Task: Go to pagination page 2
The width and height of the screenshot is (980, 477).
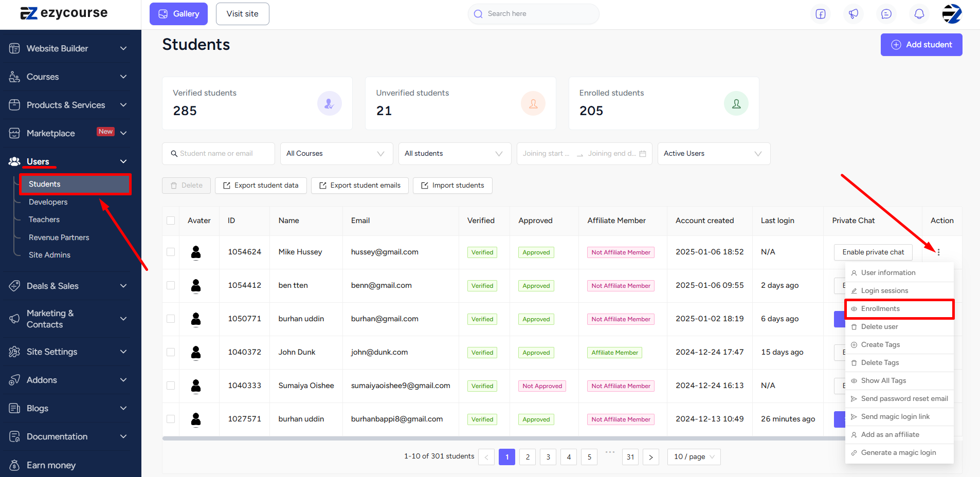Action: coord(528,457)
